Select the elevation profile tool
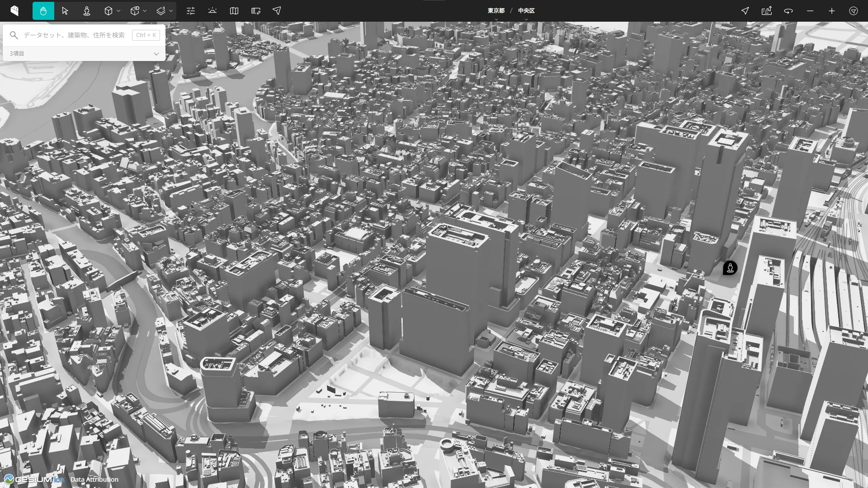Viewport: 868px width, 488px height. [x=767, y=10]
